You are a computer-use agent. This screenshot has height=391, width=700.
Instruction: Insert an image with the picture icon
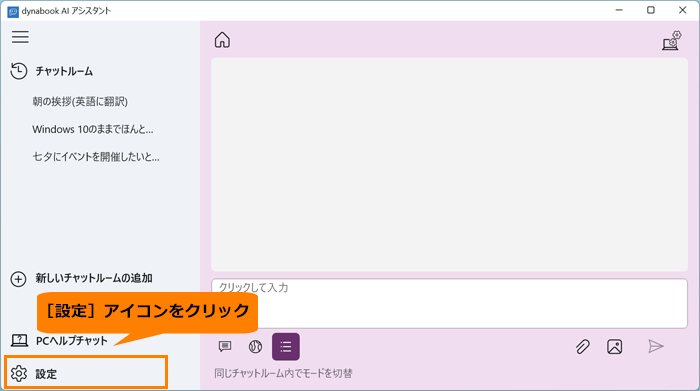615,346
